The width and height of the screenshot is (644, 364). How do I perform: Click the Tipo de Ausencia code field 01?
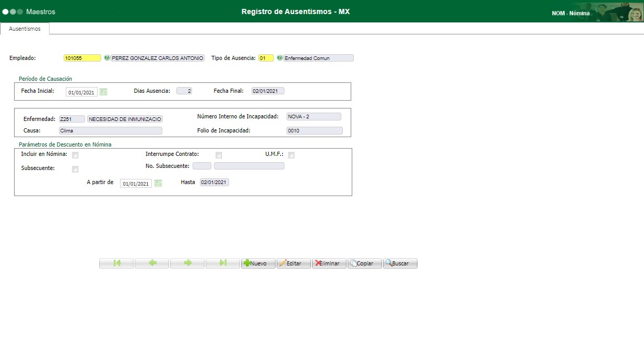[266, 58]
